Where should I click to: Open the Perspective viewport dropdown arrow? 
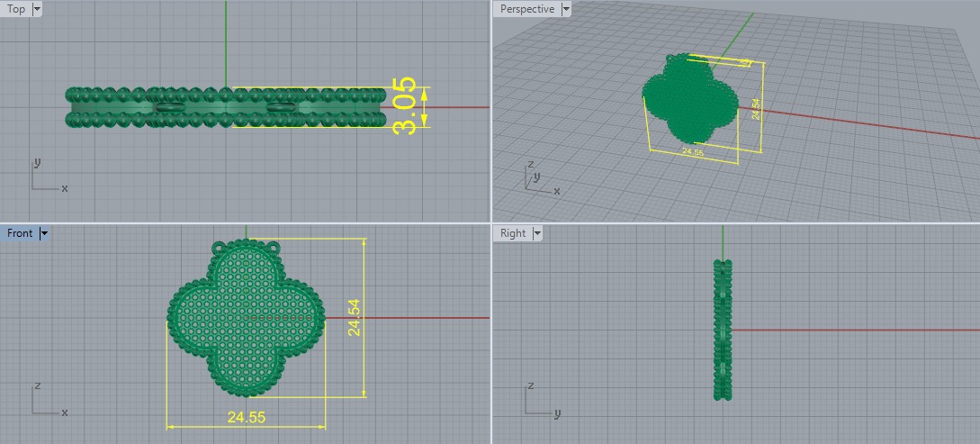tap(566, 9)
